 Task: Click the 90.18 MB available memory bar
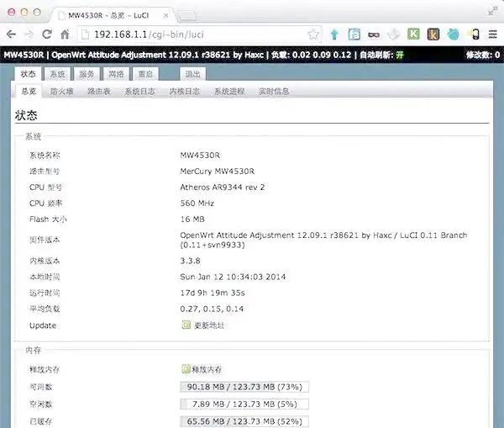click(x=244, y=387)
